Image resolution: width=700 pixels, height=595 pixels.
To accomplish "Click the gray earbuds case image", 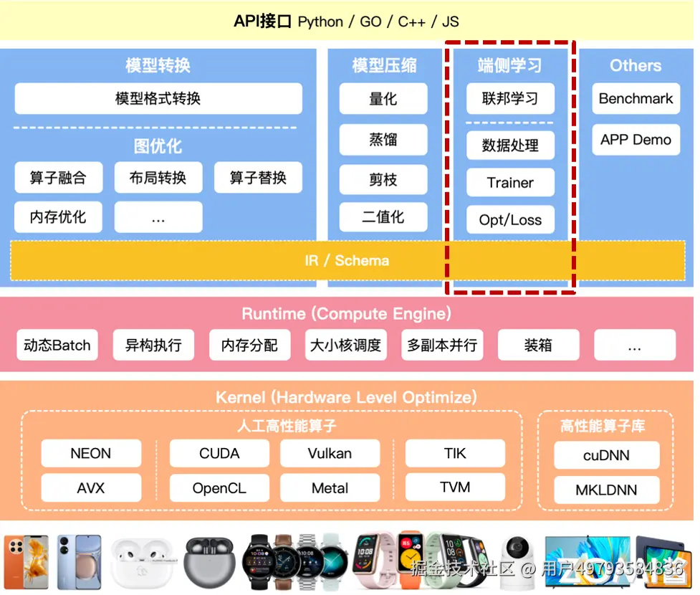I will [x=209, y=563].
